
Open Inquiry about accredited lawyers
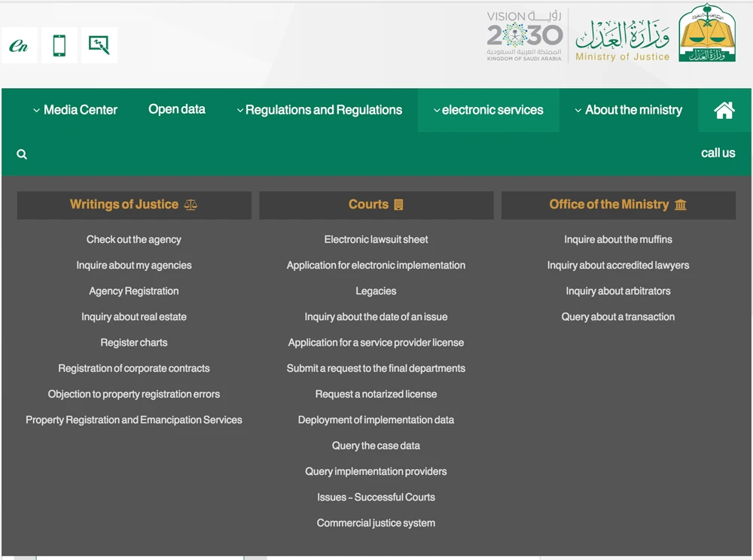tap(618, 266)
